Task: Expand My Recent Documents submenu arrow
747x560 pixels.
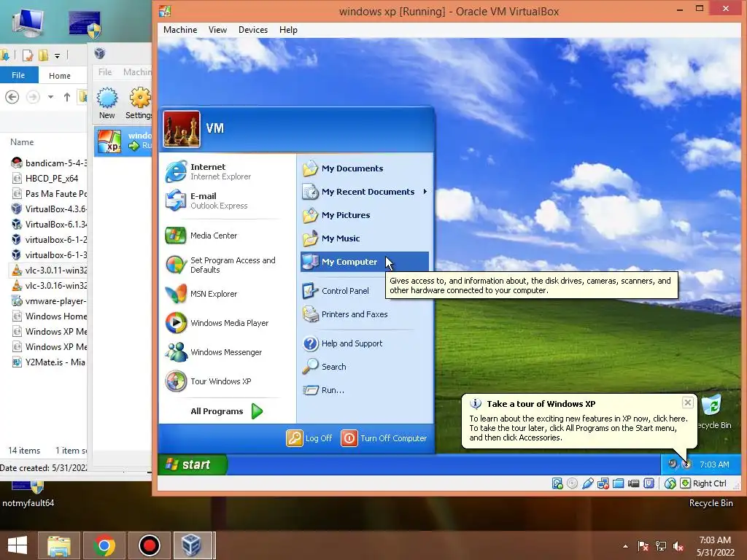Action: tap(425, 192)
